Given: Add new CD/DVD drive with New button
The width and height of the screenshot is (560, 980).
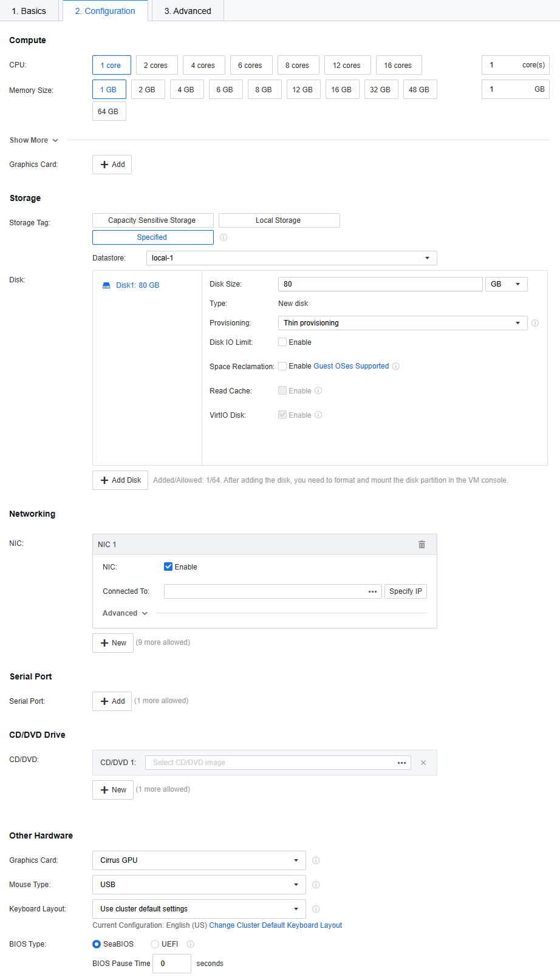Looking at the screenshot, I should (113, 790).
